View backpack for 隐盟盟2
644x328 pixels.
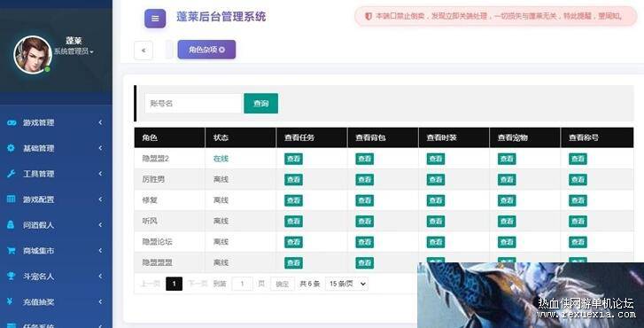coord(364,159)
